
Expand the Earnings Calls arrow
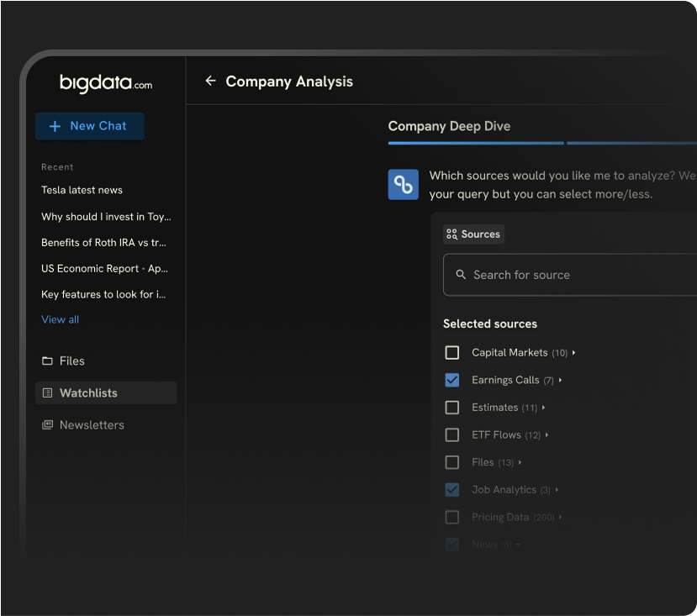[560, 380]
